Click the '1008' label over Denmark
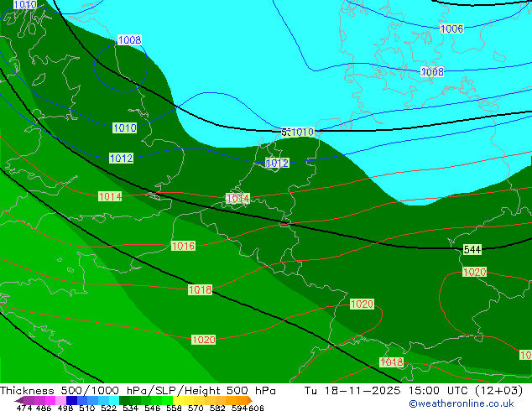The width and height of the screenshot is (532, 411). tap(432, 71)
